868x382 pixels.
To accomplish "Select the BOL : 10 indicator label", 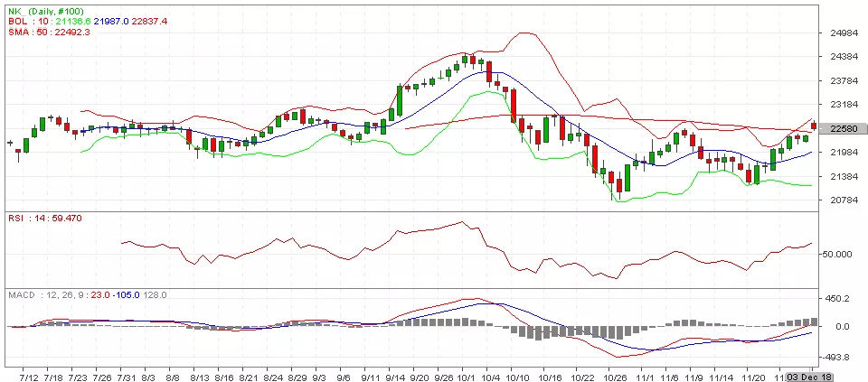I will click(29, 21).
